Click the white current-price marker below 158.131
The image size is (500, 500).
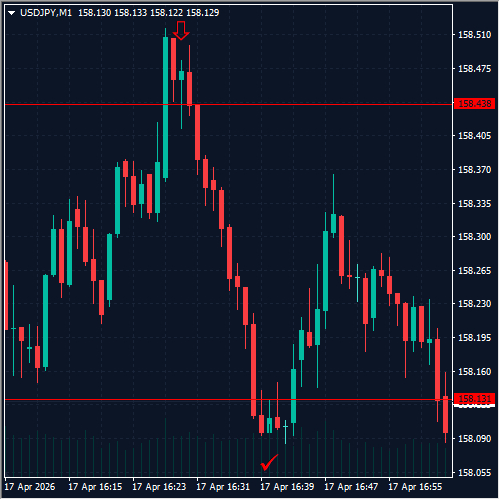[474, 405]
